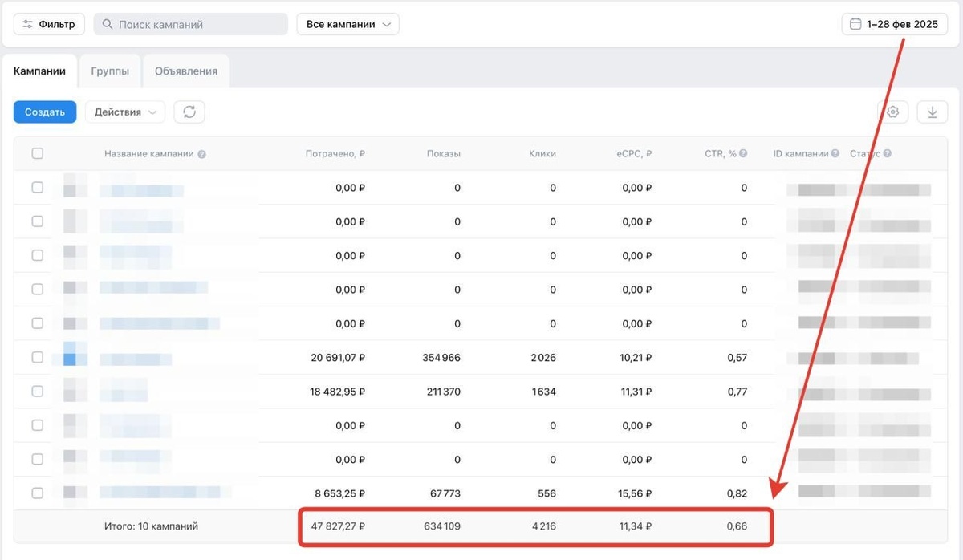Screen dimensions: 963x560
Task: Click the 15,56 ₽ eCPC cell
Action: (636, 493)
